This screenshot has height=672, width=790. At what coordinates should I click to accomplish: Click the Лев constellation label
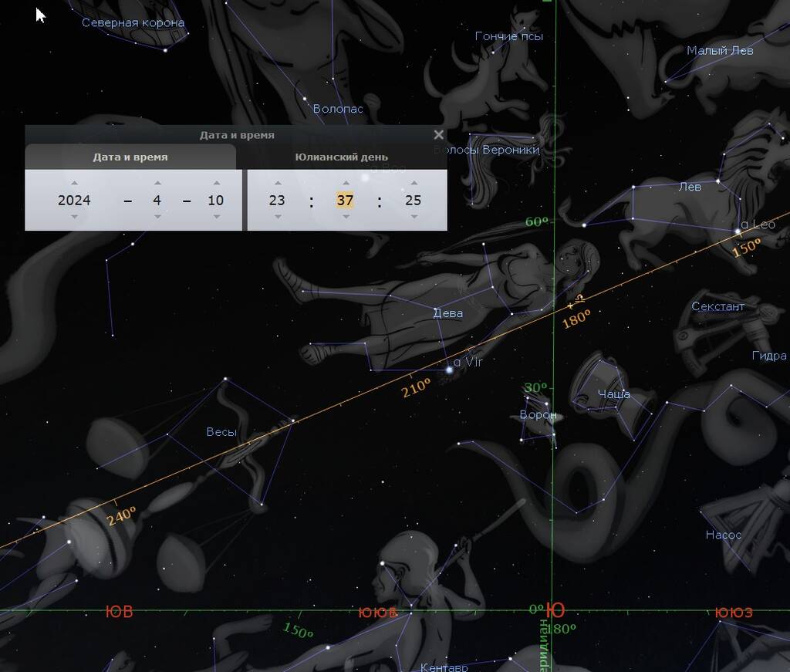pos(690,187)
